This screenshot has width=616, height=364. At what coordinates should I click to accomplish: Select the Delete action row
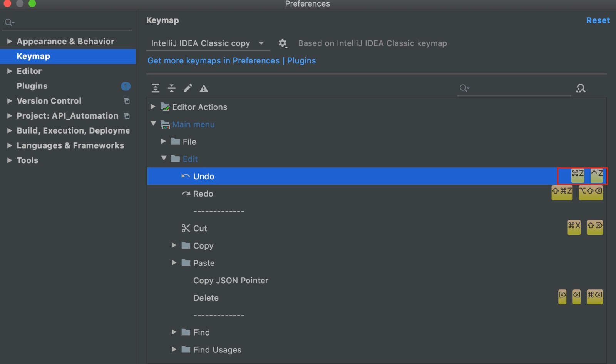click(x=377, y=298)
